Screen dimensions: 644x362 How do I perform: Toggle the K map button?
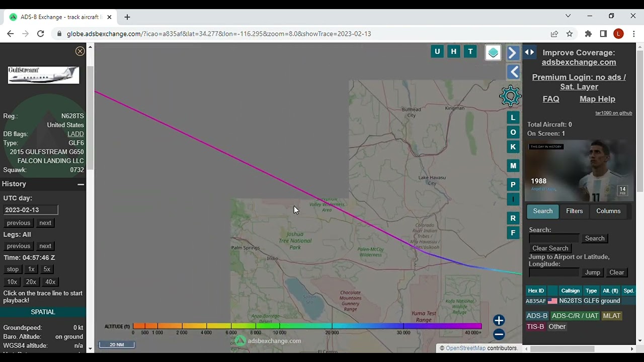point(513,147)
